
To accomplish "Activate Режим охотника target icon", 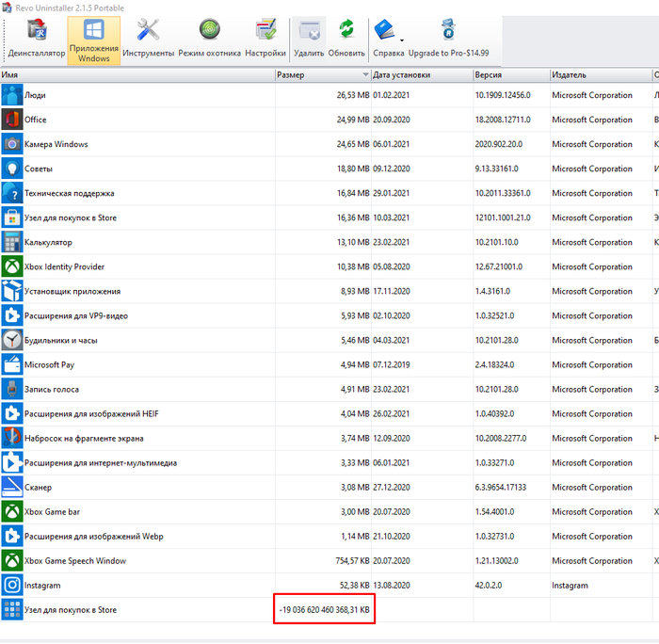I will click(209, 30).
